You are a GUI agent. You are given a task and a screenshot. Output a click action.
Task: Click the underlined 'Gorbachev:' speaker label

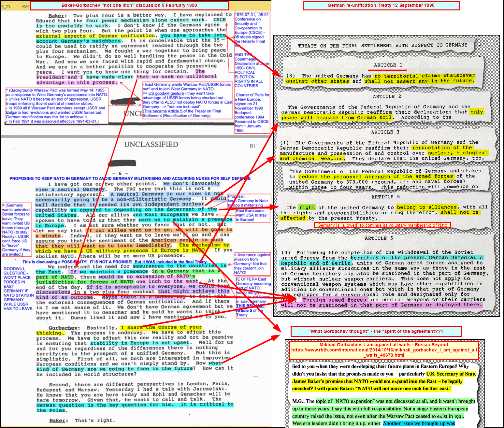(x=63, y=328)
